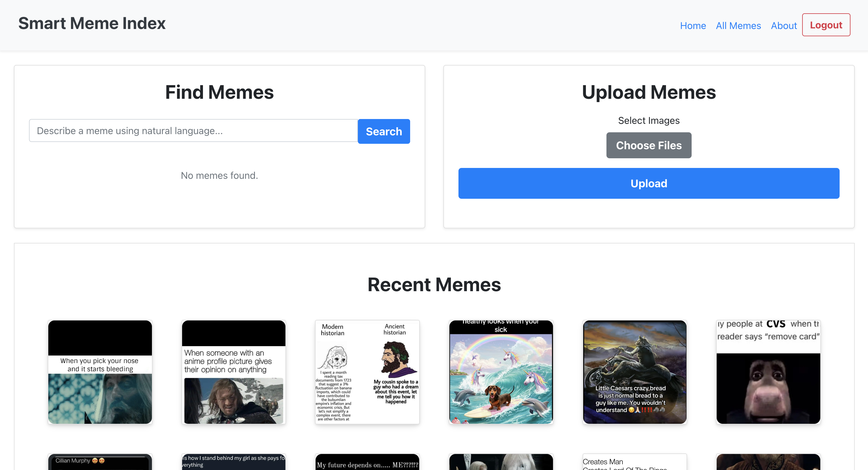Viewport: 868px width, 470px height.
Task: Open the Cillian Murphy meme thumbnail
Action: tap(100, 462)
